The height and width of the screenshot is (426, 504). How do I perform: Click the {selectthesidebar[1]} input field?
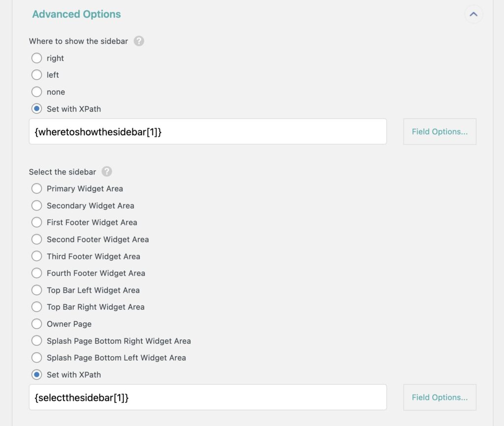click(207, 397)
